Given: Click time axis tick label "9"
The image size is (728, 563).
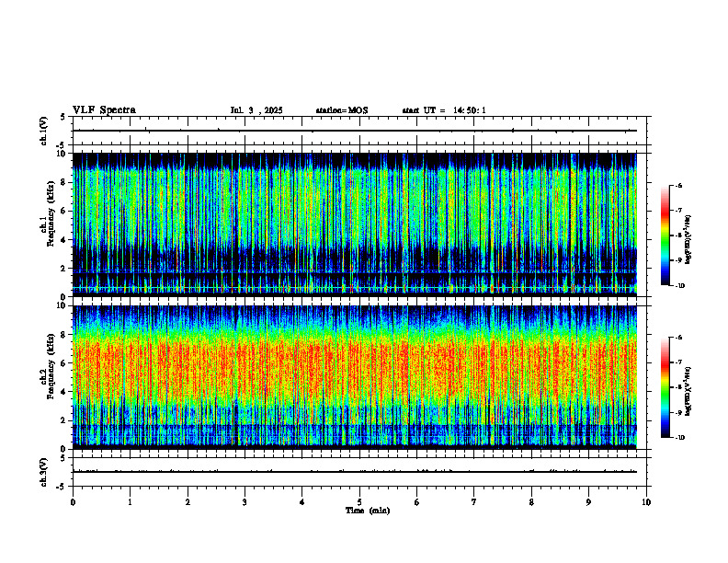Looking at the screenshot, I should (x=588, y=502).
